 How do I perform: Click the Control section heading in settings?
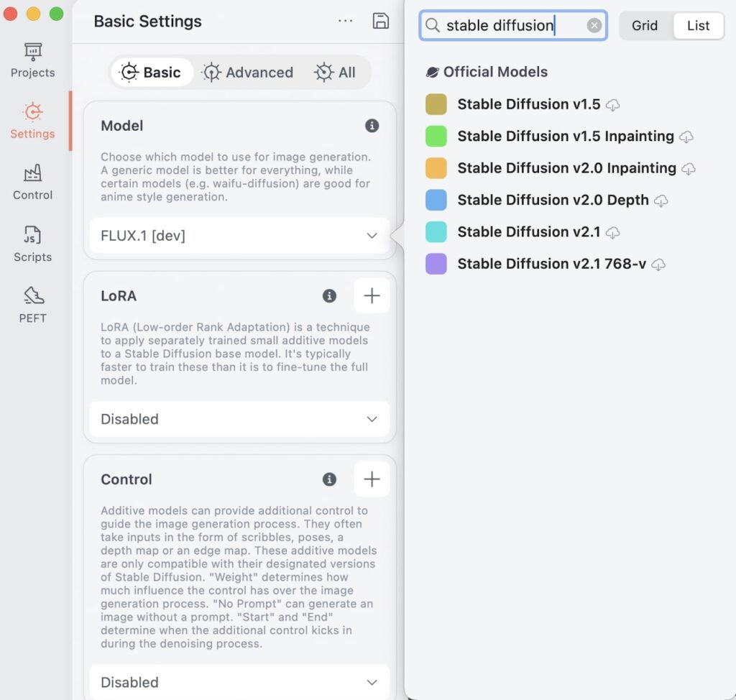(x=126, y=479)
